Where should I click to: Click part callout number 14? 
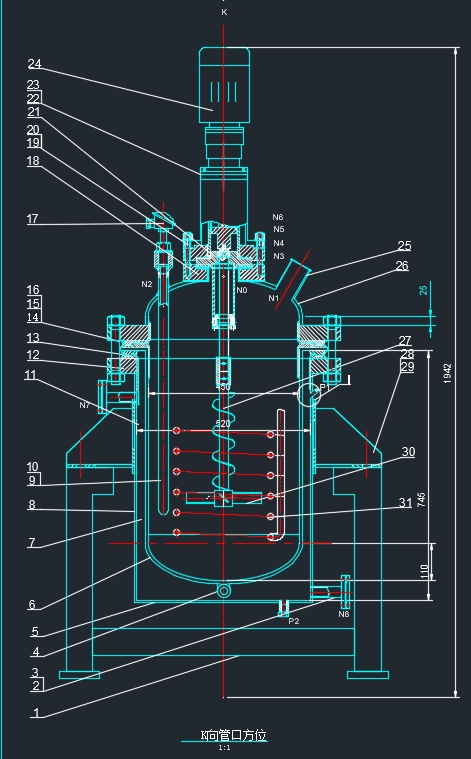[x=33, y=318]
